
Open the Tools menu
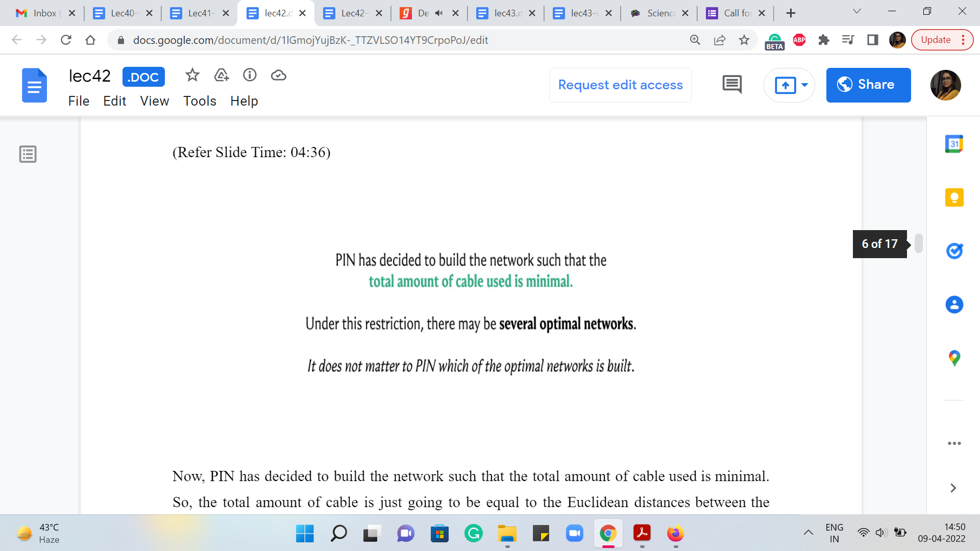pos(200,101)
